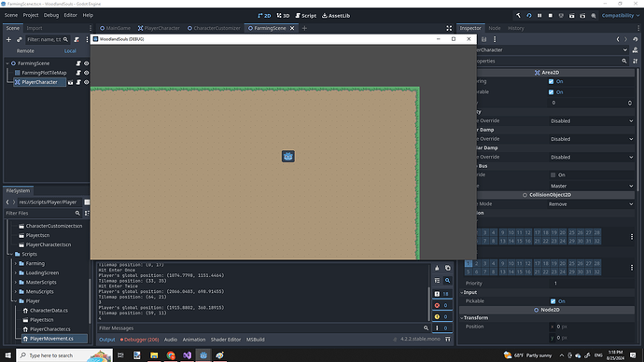The height and width of the screenshot is (362, 644).
Task: Collapse the Transform section
Action: coord(462,317)
